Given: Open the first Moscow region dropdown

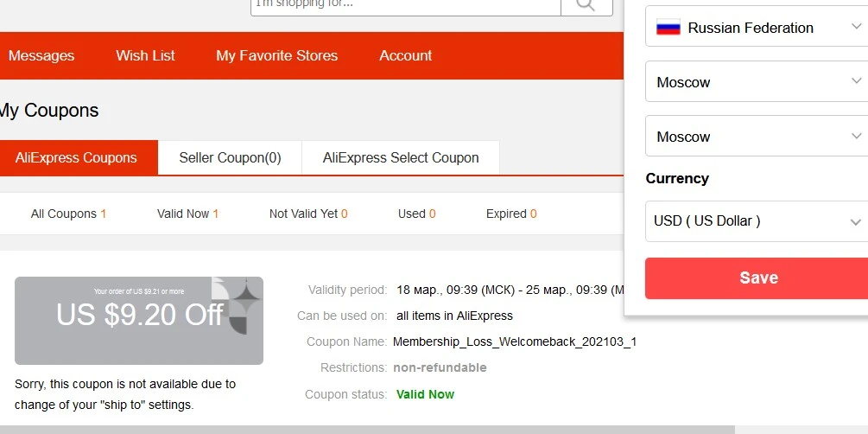Looking at the screenshot, I should (757, 81).
